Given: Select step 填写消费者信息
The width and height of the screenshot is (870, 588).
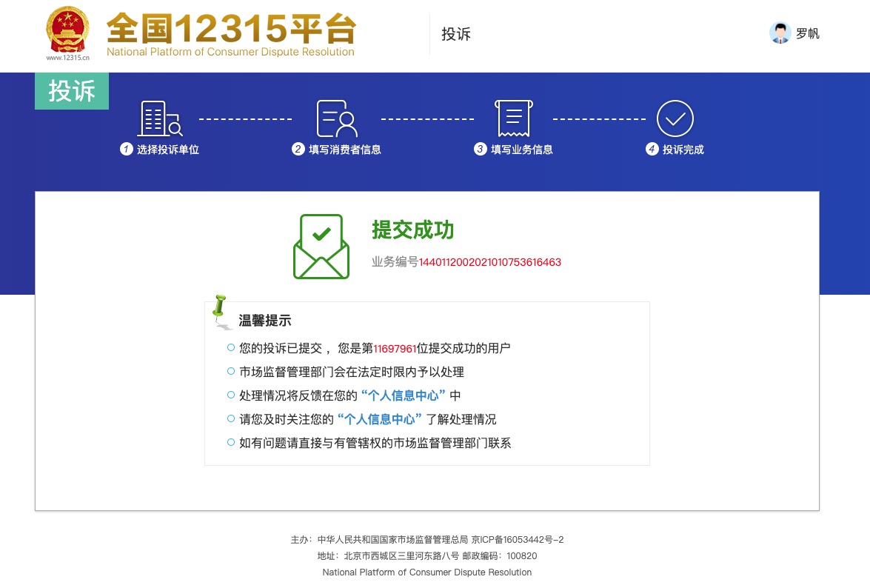Looking at the screenshot, I should point(344,150).
